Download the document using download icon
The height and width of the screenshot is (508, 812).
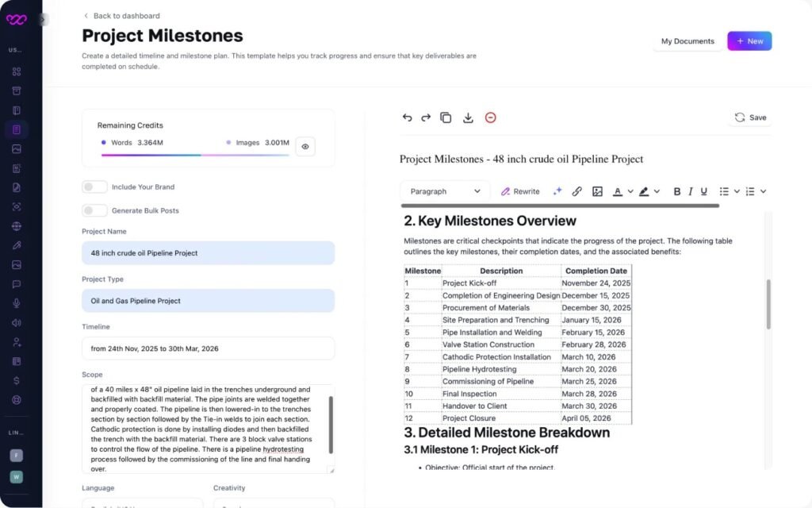pyautogui.click(x=468, y=117)
